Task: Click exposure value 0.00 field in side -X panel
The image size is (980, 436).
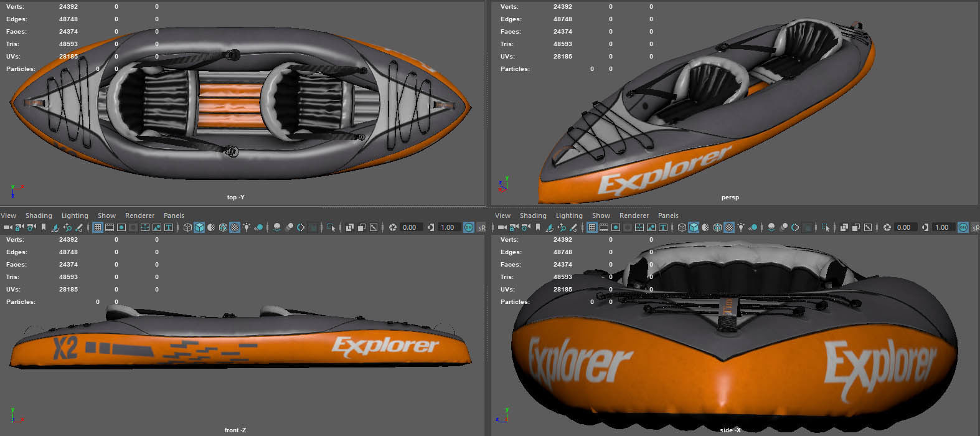Action: (905, 227)
